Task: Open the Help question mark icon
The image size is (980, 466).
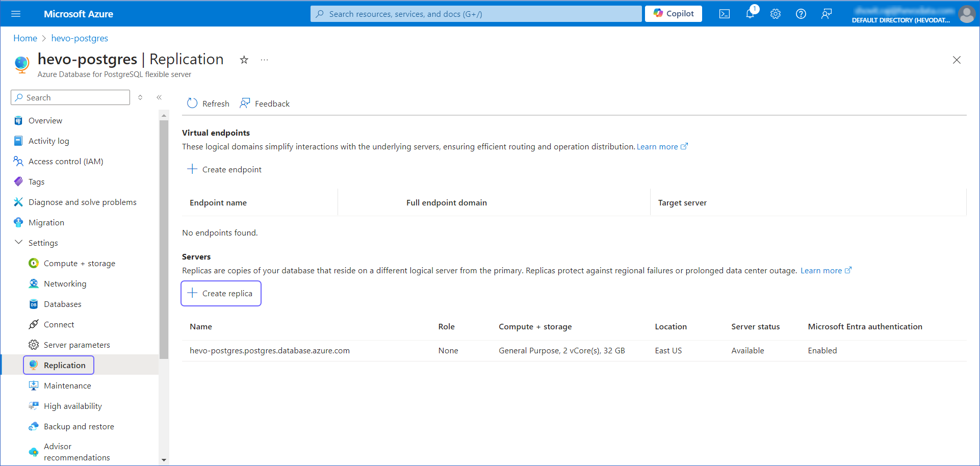Action: click(801, 14)
